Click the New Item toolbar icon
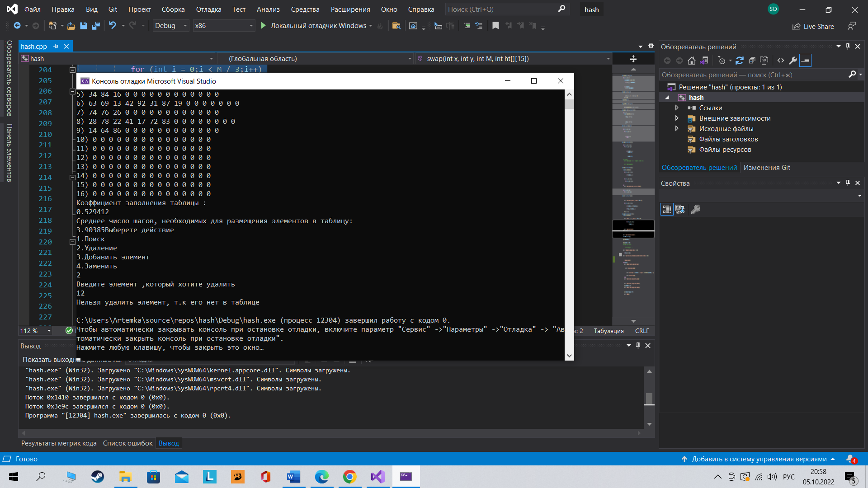Viewport: 868px width, 488px height. [53, 26]
